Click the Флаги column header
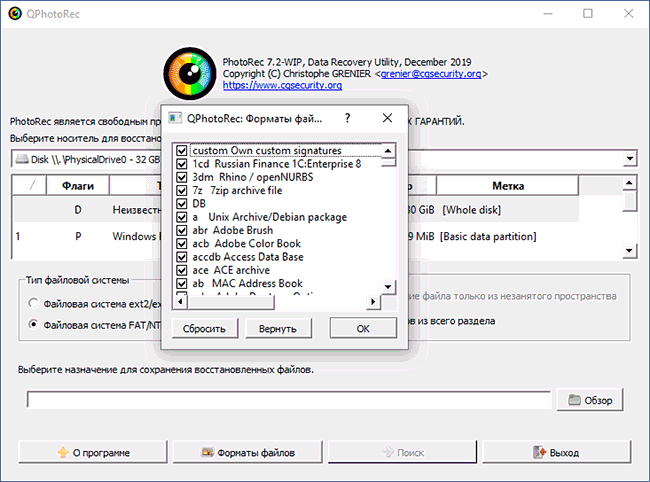This screenshot has width=650, height=482. [78, 186]
